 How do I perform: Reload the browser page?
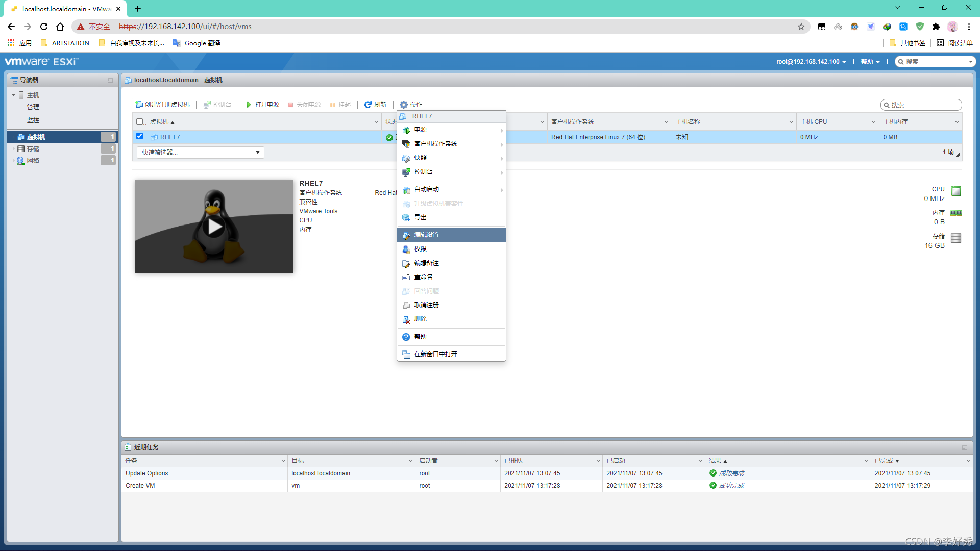click(44, 27)
